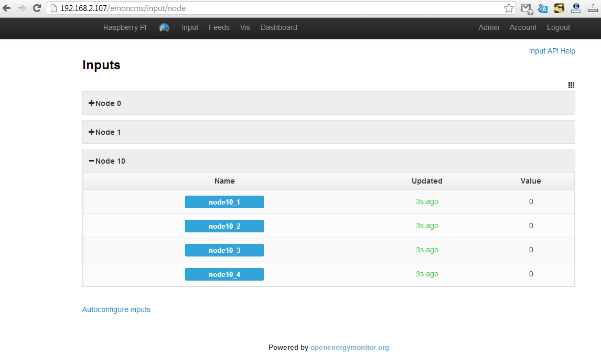Click '3s ago' in node10_1 row

[x=427, y=201]
